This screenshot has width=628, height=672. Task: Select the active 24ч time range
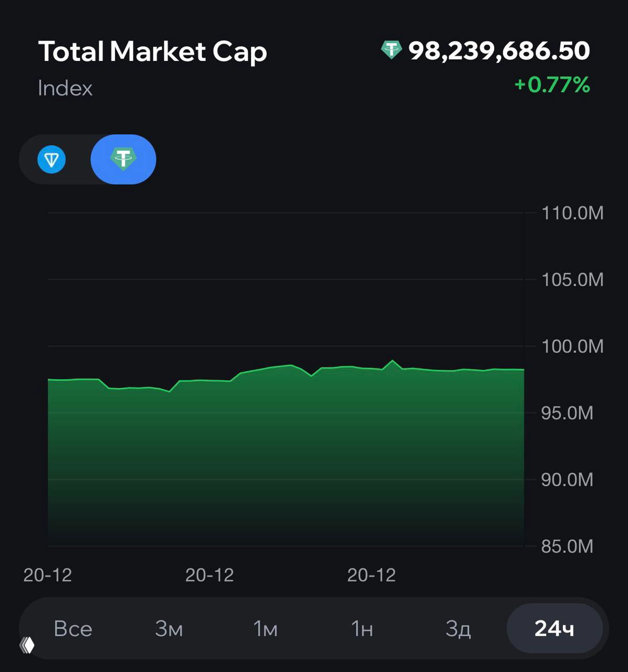(554, 628)
